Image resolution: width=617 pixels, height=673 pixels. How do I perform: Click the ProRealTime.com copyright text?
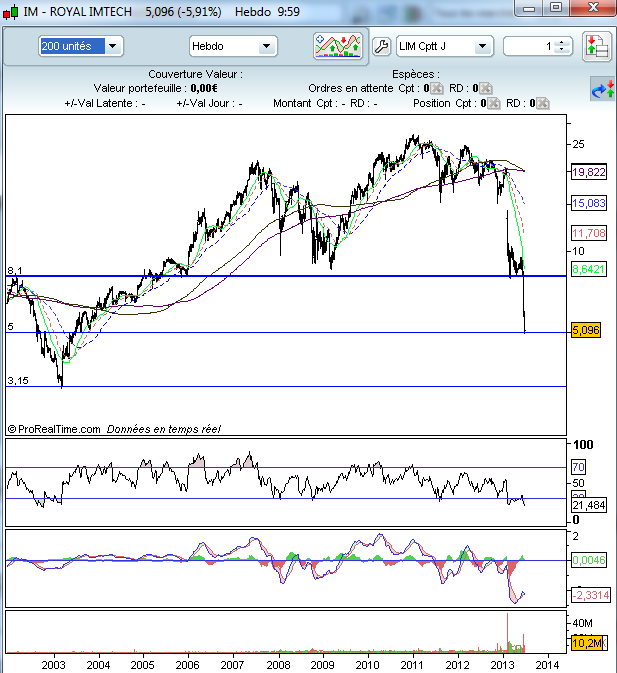pyautogui.click(x=54, y=429)
